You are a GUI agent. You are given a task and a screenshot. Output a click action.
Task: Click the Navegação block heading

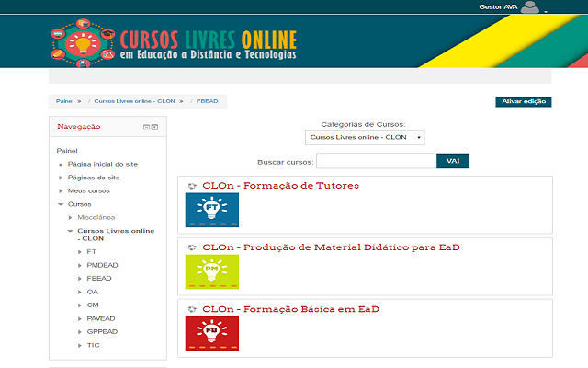point(79,127)
